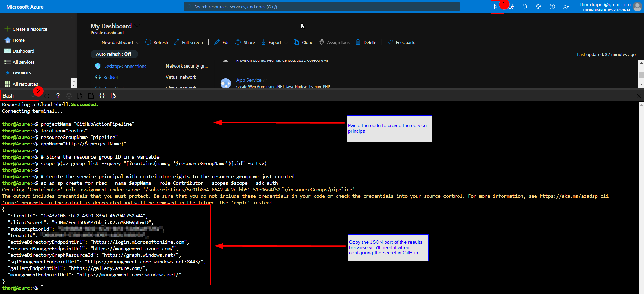The image size is (644, 294).
Task: Open the Cloud Shell editor braces icon
Action: click(x=102, y=96)
